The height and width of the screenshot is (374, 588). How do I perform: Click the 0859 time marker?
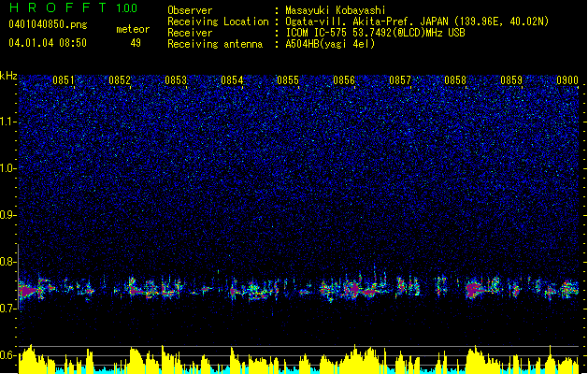coord(511,80)
